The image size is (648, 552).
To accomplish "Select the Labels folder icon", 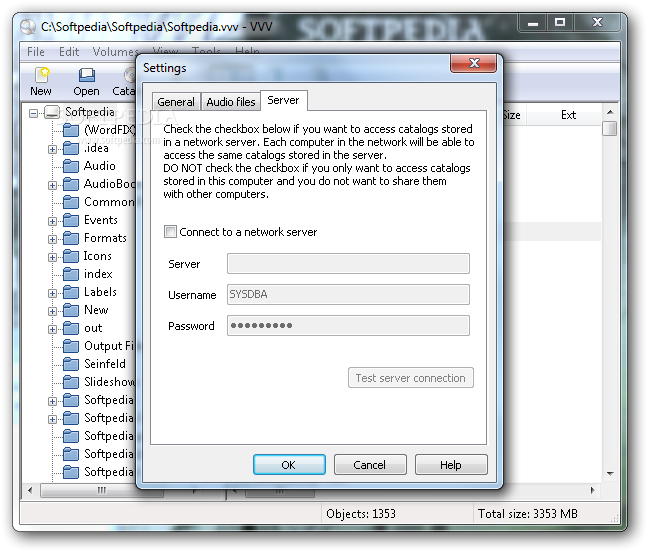I will 71,293.
